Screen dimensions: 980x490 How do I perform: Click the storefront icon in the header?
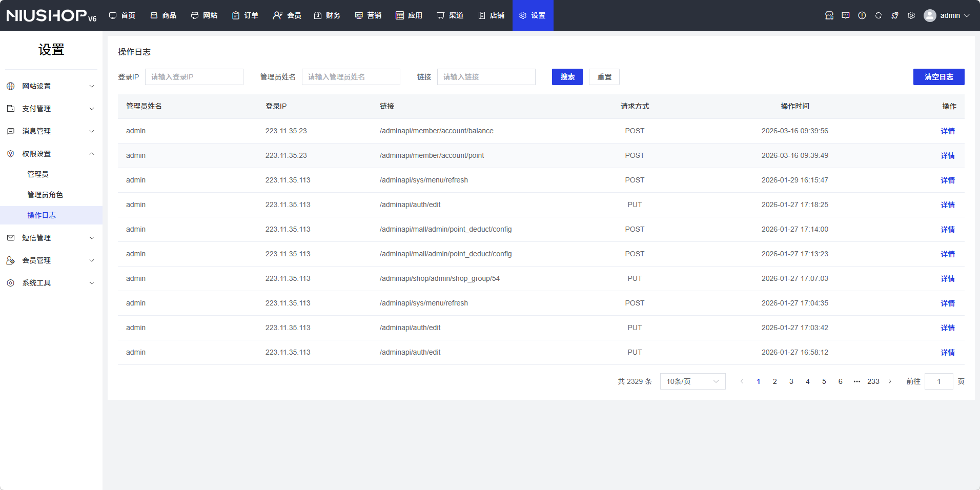point(829,15)
